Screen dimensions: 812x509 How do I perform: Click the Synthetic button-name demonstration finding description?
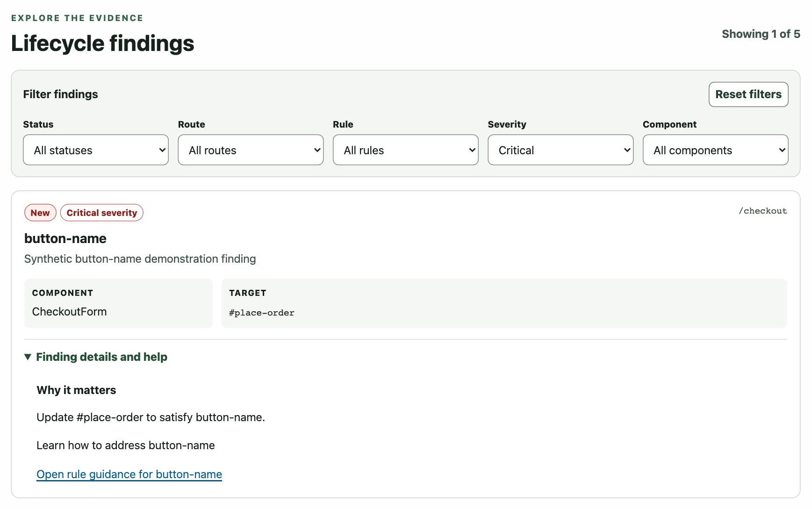pyautogui.click(x=140, y=259)
